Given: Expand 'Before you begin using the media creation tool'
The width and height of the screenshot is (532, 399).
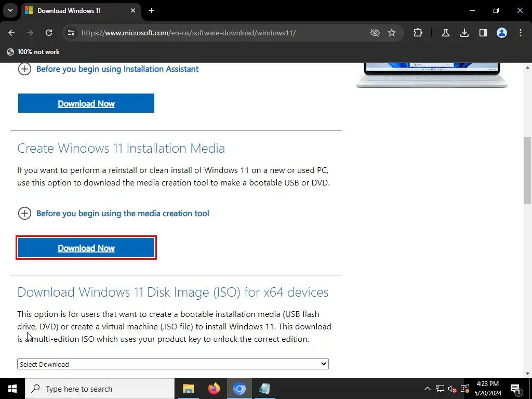Looking at the screenshot, I should 113,214.
